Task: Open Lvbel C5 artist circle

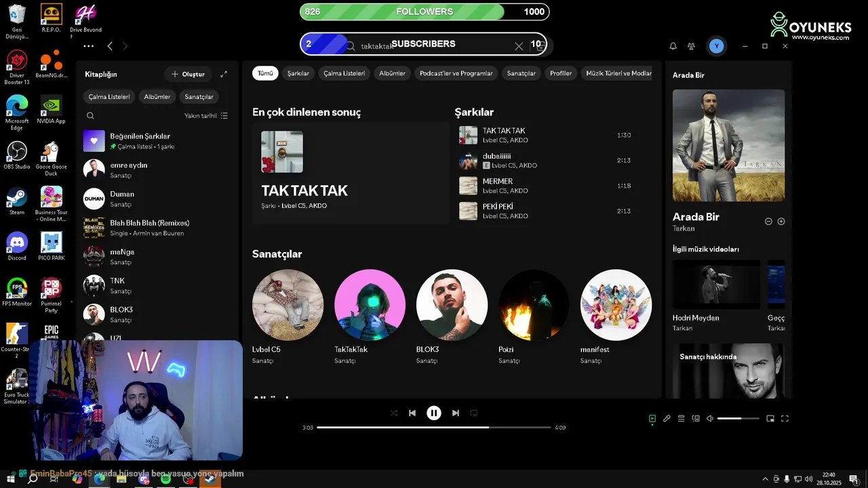Action: [x=288, y=305]
